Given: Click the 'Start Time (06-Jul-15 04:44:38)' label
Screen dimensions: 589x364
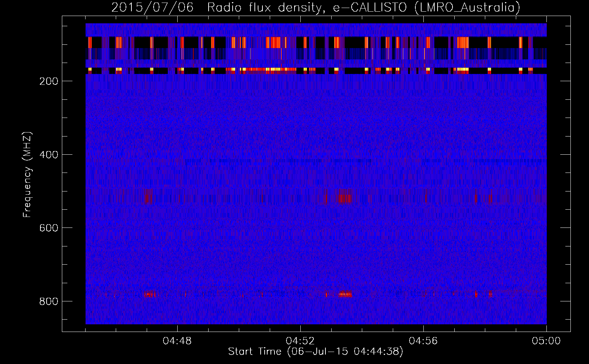Looking at the screenshot, I should point(316,352).
